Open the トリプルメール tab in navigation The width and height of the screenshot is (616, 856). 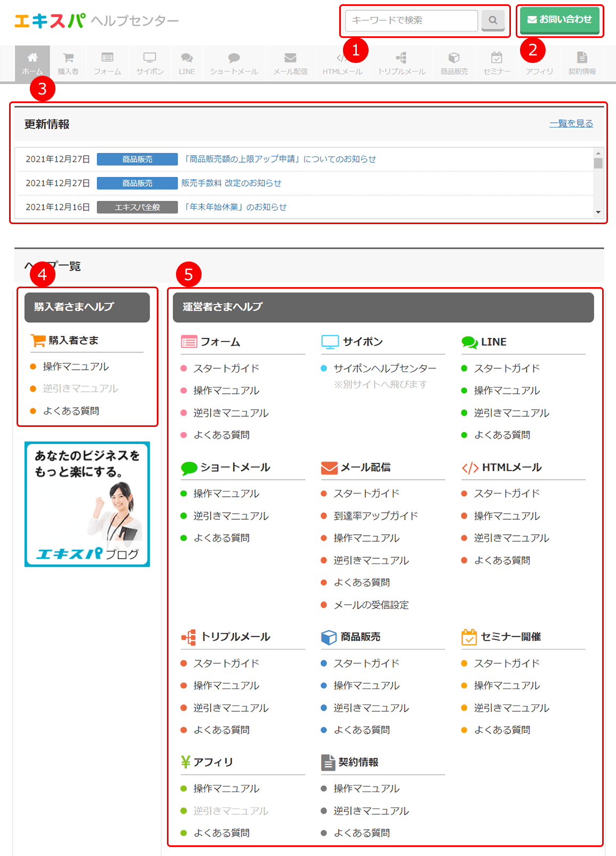pyautogui.click(x=402, y=63)
